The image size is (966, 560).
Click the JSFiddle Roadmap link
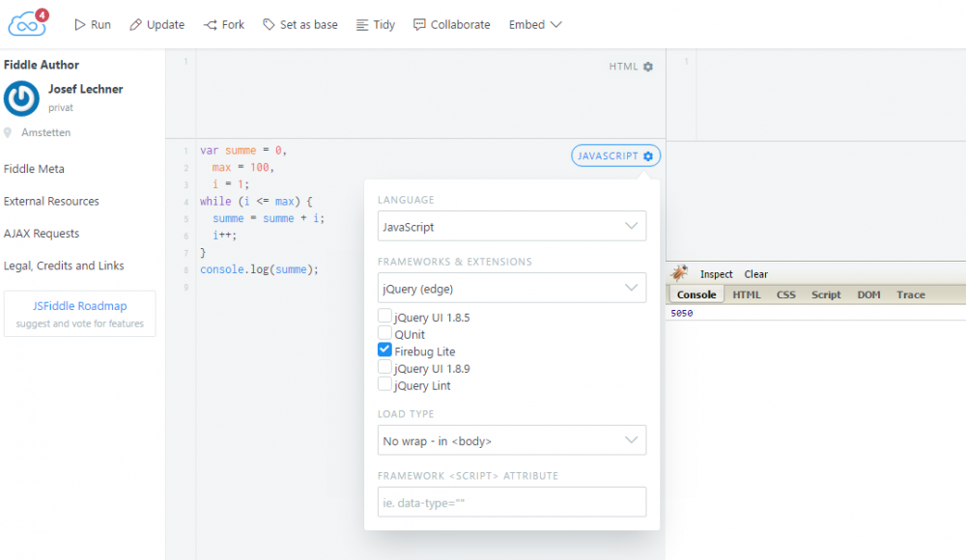(79, 306)
